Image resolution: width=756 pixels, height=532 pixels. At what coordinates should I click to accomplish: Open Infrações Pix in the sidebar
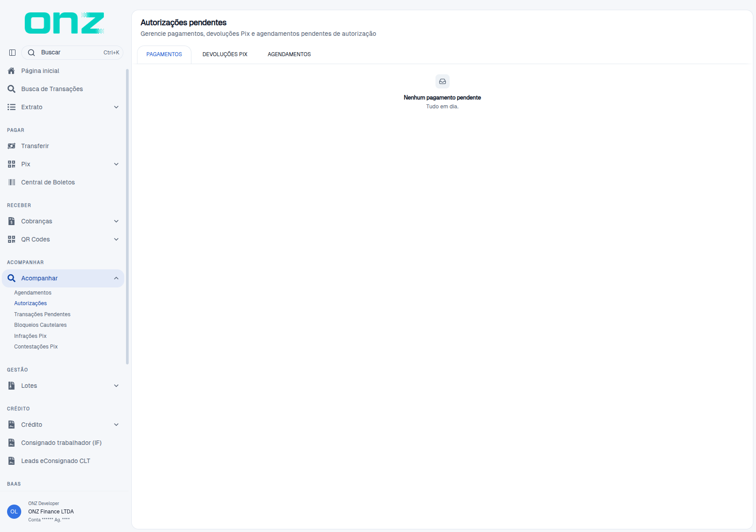pyautogui.click(x=30, y=336)
